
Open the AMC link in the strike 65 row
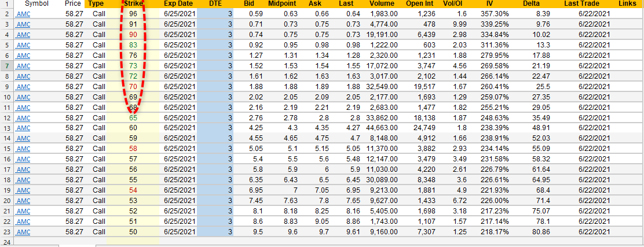point(23,118)
